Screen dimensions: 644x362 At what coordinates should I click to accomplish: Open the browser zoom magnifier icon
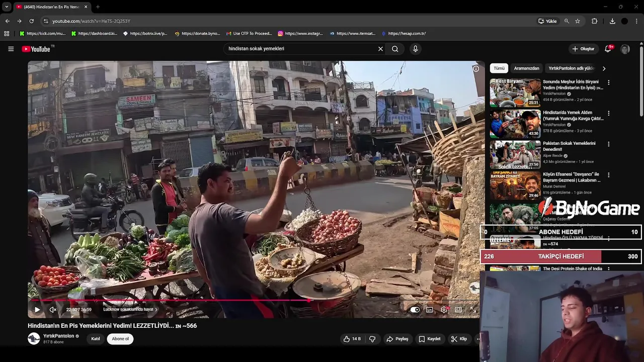pyautogui.click(x=567, y=21)
